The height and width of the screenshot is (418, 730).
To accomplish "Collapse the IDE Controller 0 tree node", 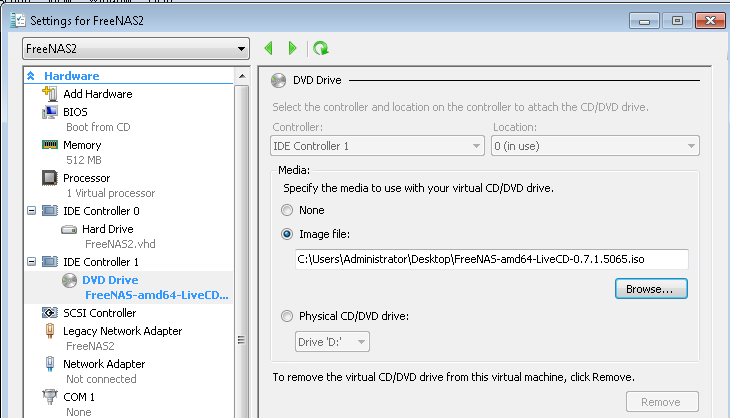I will 31,211.
